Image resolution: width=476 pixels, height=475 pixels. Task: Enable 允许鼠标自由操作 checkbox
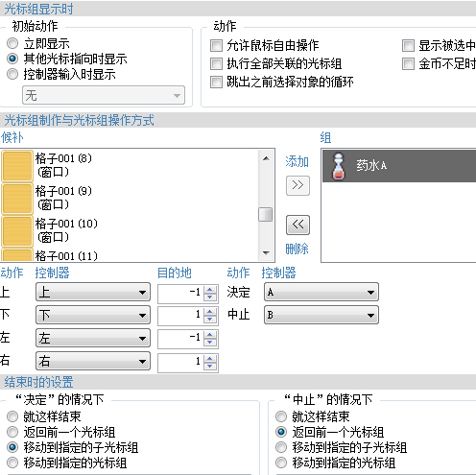click(x=216, y=45)
